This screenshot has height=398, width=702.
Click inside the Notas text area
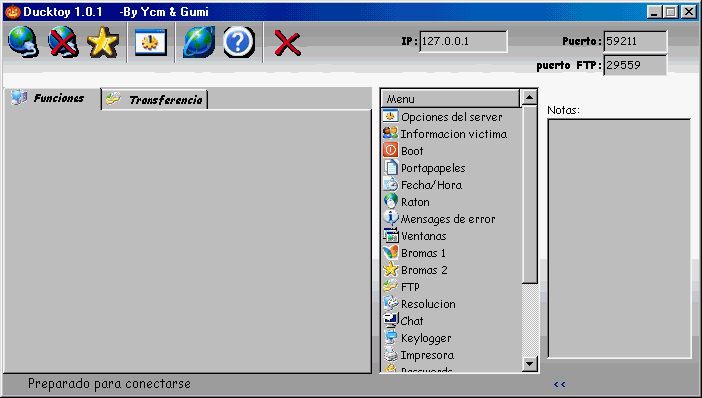620,238
